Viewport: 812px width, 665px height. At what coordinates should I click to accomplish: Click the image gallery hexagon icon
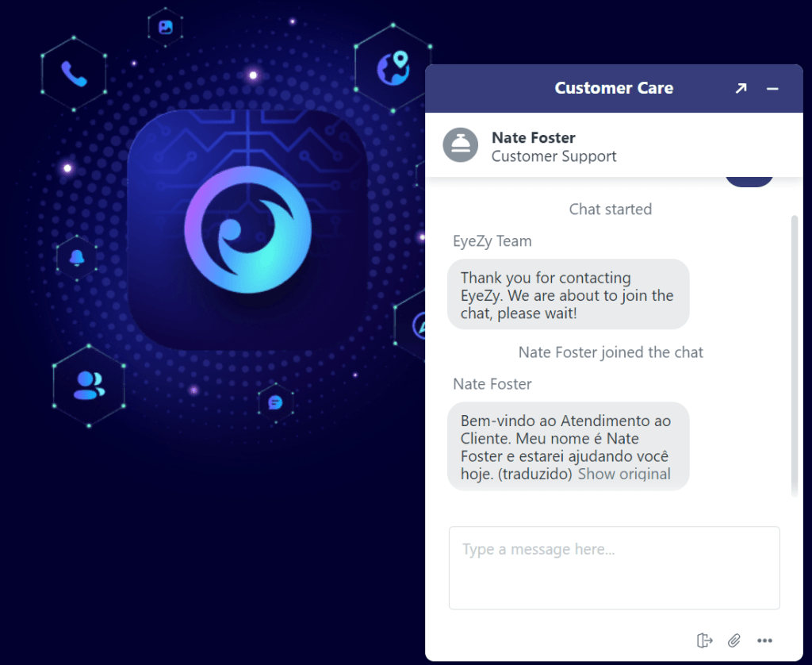[165, 27]
